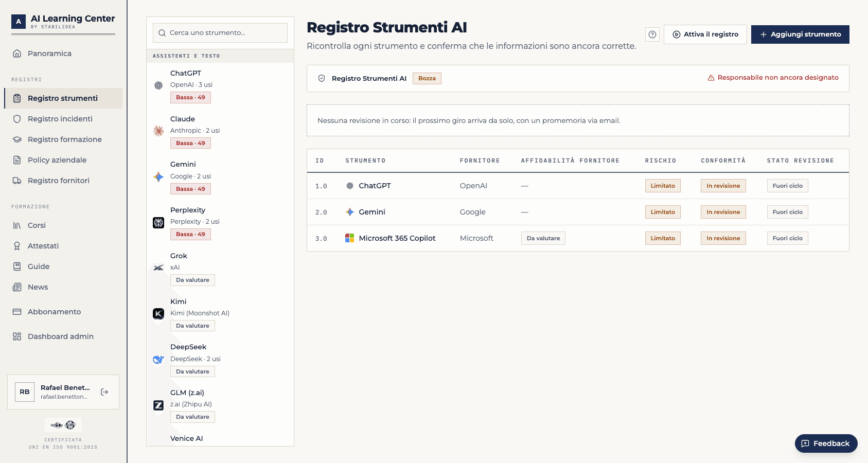Click 'Fuori ciclo' badge in Copilot row
This screenshot has width=868, height=463.
pyautogui.click(x=788, y=238)
